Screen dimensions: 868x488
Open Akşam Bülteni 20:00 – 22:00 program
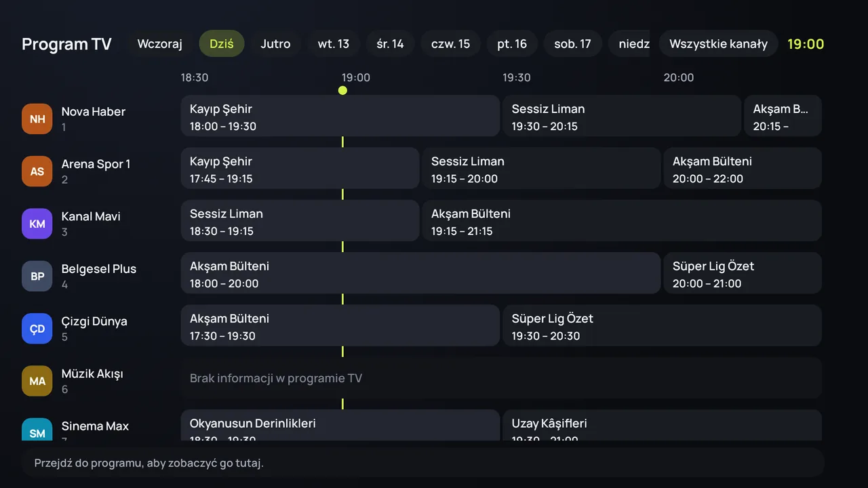[743, 169]
